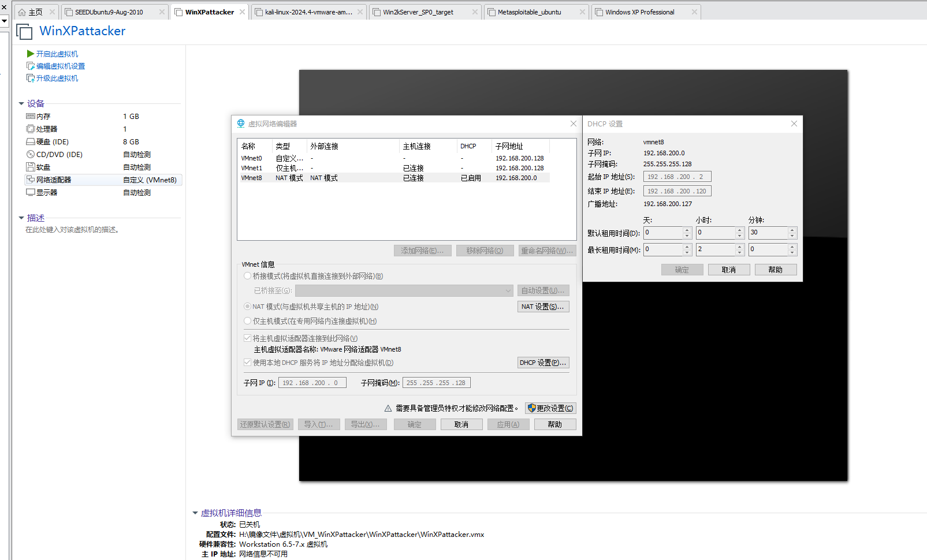Click the 子网 IP field in network editor

coord(312,383)
